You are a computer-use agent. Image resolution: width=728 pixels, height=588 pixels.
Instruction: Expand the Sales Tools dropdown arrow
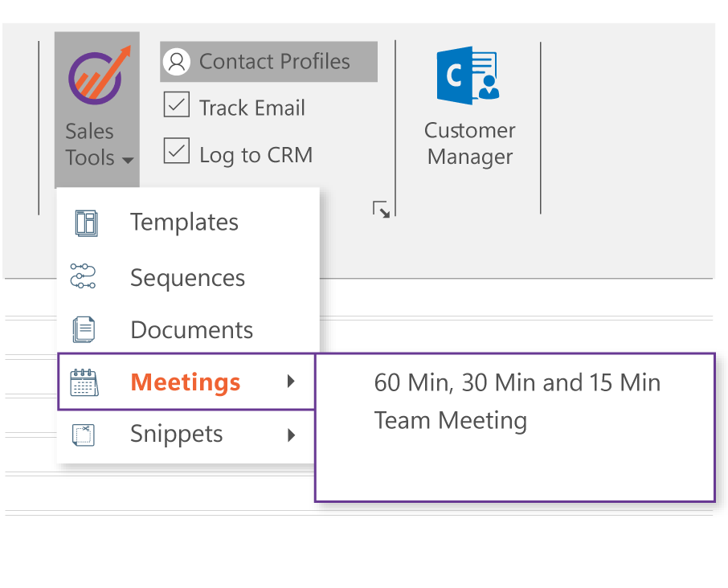(x=128, y=160)
